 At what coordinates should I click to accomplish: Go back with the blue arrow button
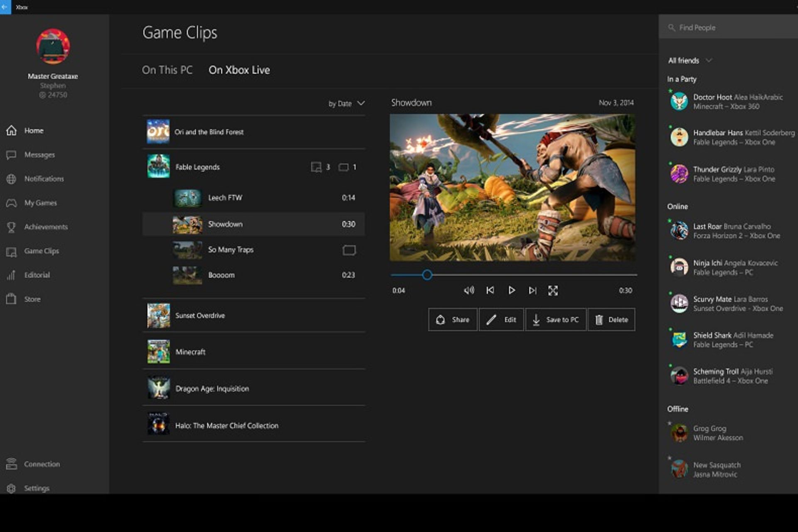pos(5,7)
